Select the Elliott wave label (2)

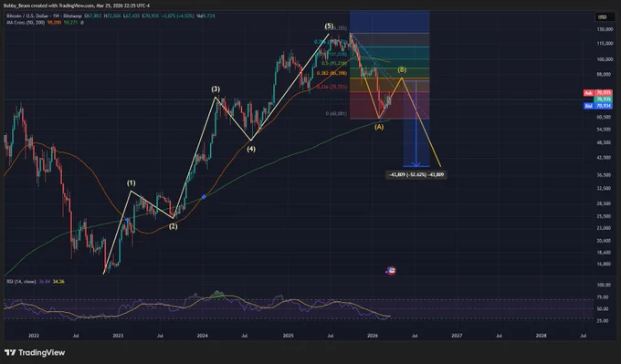pos(174,226)
